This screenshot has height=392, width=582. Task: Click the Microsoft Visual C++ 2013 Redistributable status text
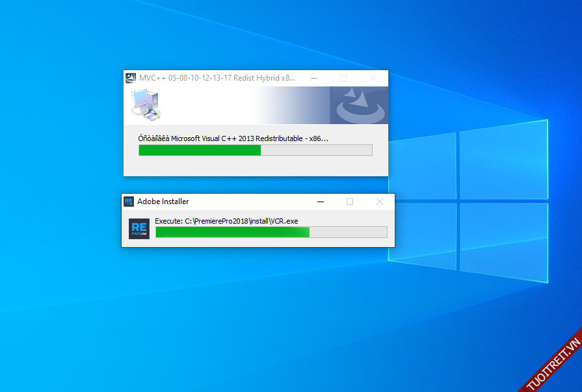(233, 138)
